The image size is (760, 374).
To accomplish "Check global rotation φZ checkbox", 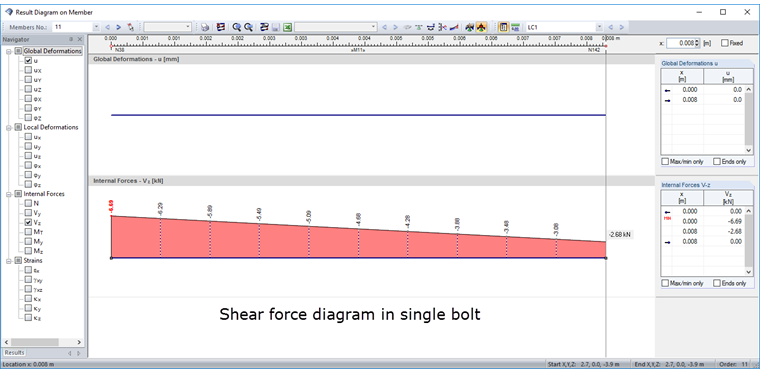I will [x=28, y=118].
